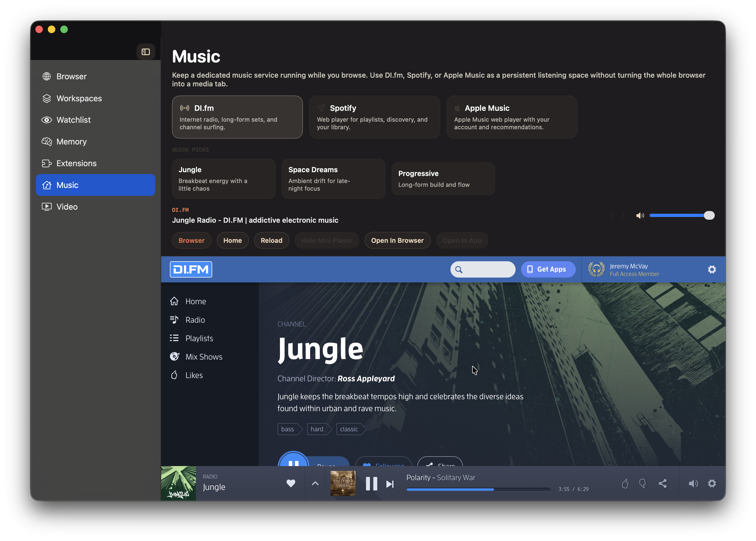Open Memory in the sidebar
This screenshot has height=541, width=756.
(95, 141)
